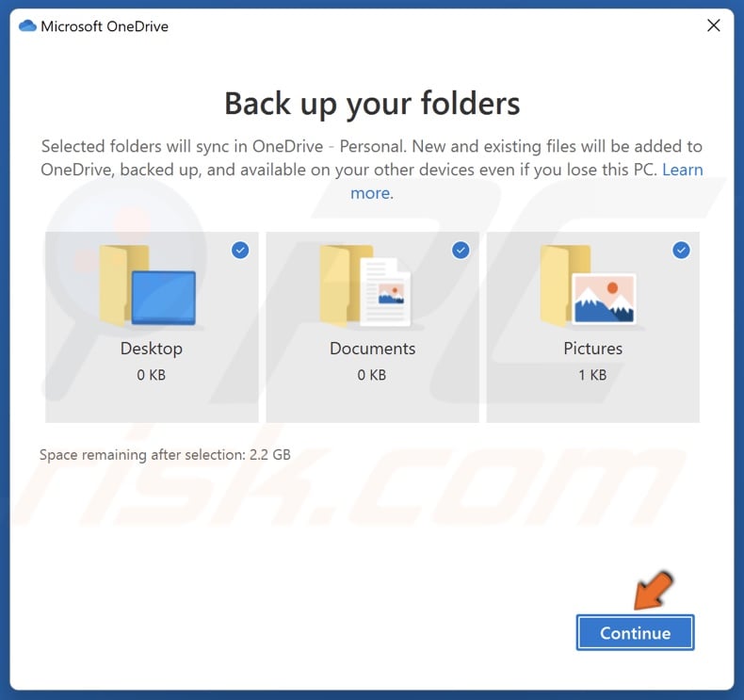Click the Documents folder icon

365,285
